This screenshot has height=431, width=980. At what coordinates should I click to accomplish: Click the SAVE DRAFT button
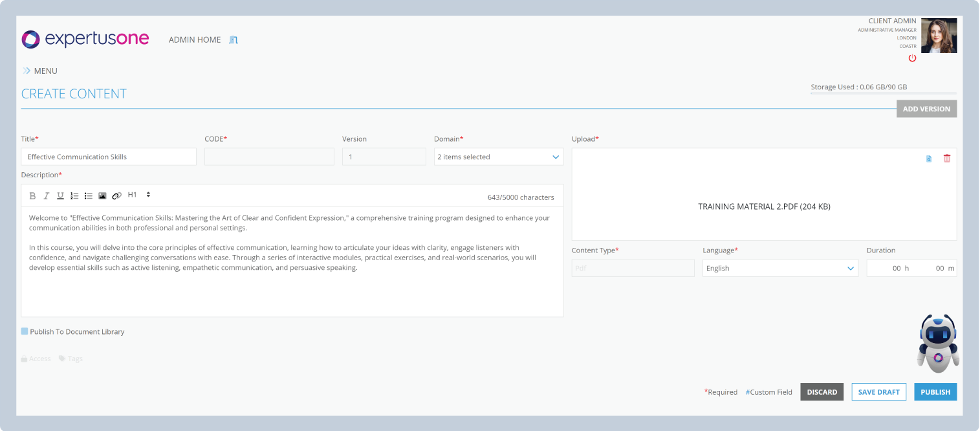[x=878, y=392]
